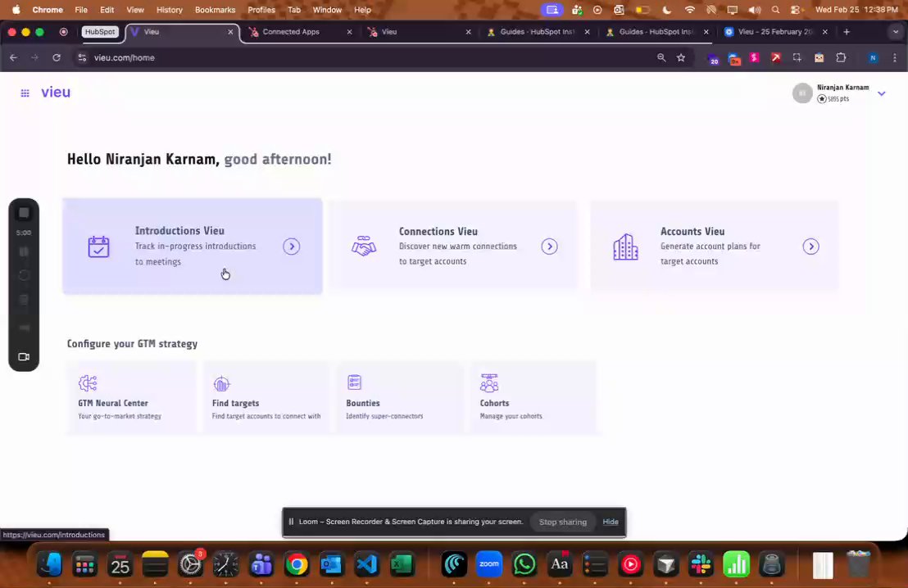This screenshot has width=908, height=588.
Task: Open the Find targets tile icon
Action: click(x=221, y=383)
